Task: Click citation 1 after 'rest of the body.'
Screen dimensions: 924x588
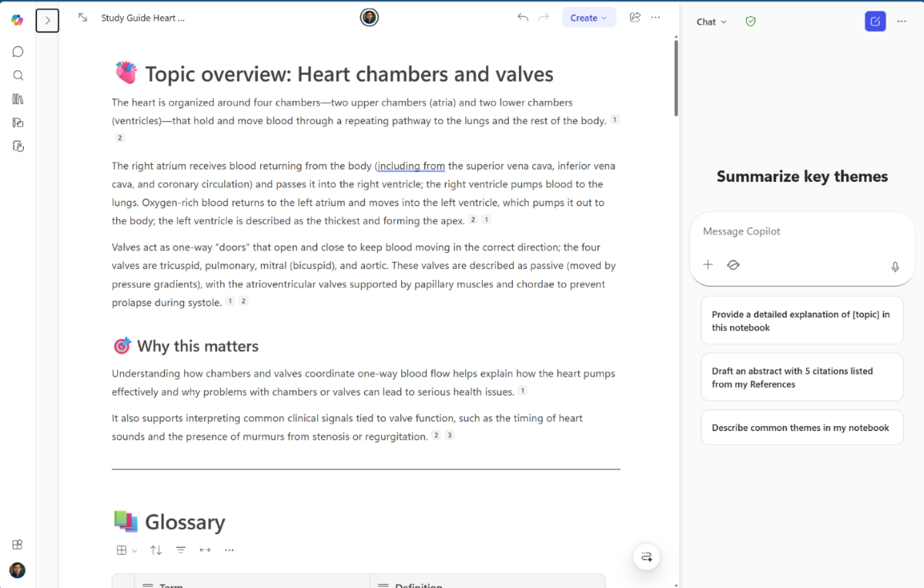Action: (614, 119)
